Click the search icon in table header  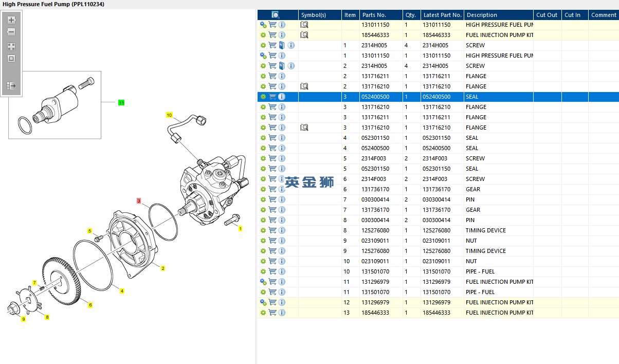[x=275, y=15]
